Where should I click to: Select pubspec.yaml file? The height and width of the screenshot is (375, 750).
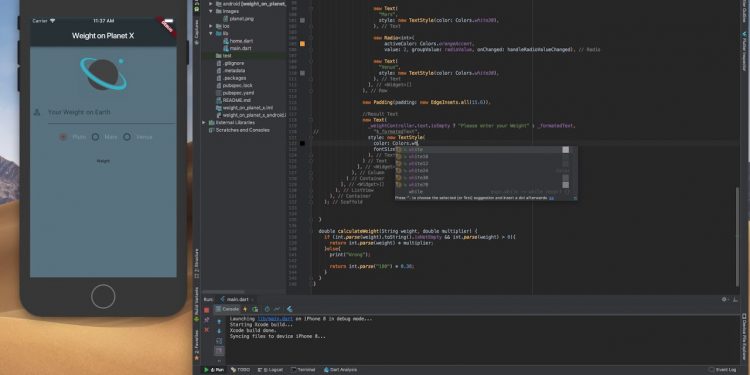pyautogui.click(x=238, y=93)
